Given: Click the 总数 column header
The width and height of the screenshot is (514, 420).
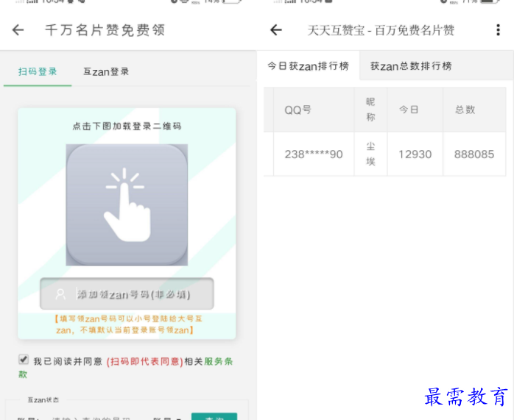Looking at the screenshot, I should click(474, 110).
